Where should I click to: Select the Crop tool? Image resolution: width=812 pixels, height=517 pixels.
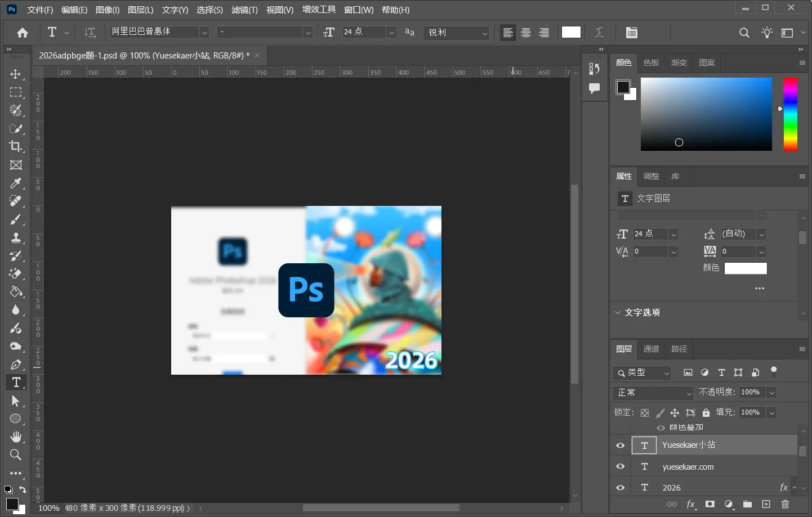click(16, 147)
